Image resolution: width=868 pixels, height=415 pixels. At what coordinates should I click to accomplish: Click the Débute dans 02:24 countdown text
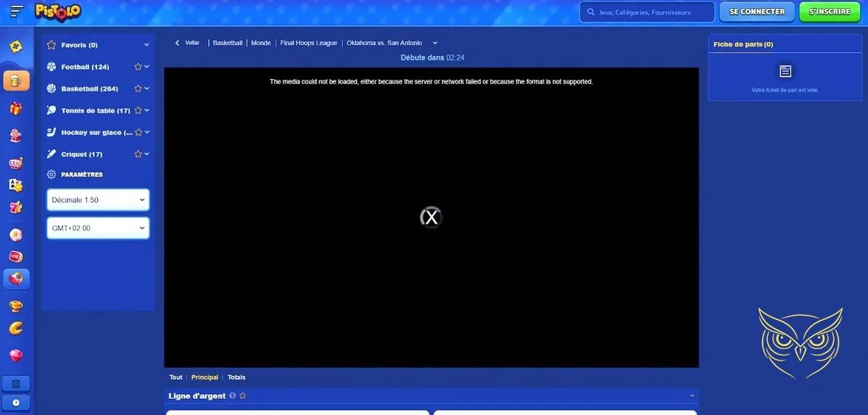[432, 57]
